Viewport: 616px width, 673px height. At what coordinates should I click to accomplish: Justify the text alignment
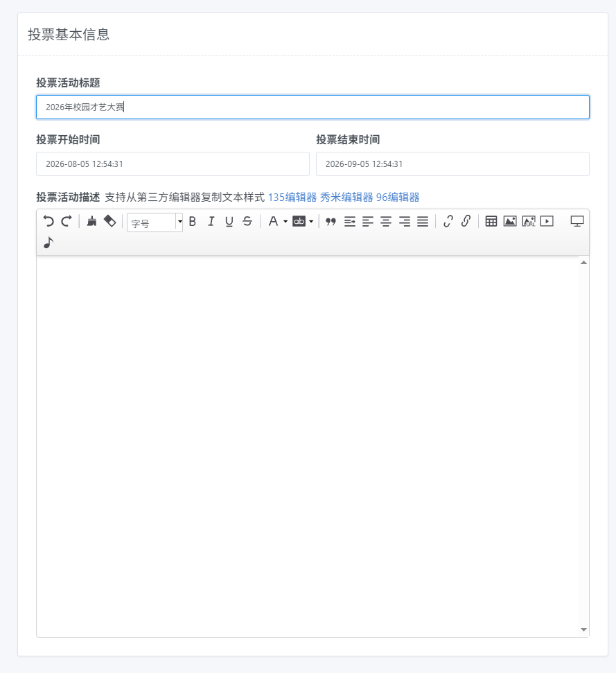tap(423, 222)
